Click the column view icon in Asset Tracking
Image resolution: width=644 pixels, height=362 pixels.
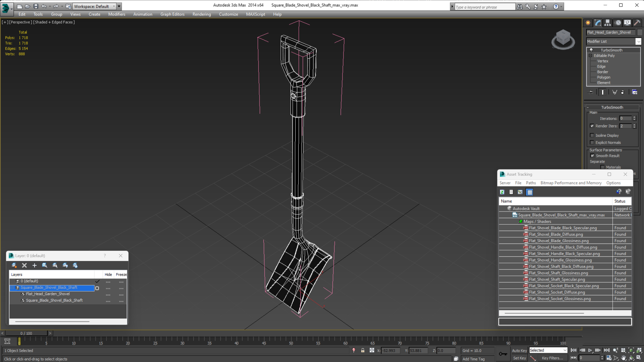pyautogui.click(x=529, y=192)
